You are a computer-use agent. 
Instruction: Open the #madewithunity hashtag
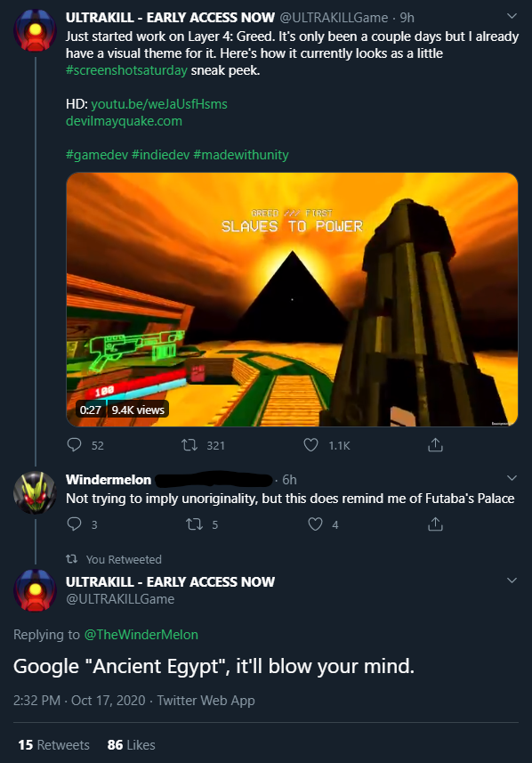coord(241,155)
